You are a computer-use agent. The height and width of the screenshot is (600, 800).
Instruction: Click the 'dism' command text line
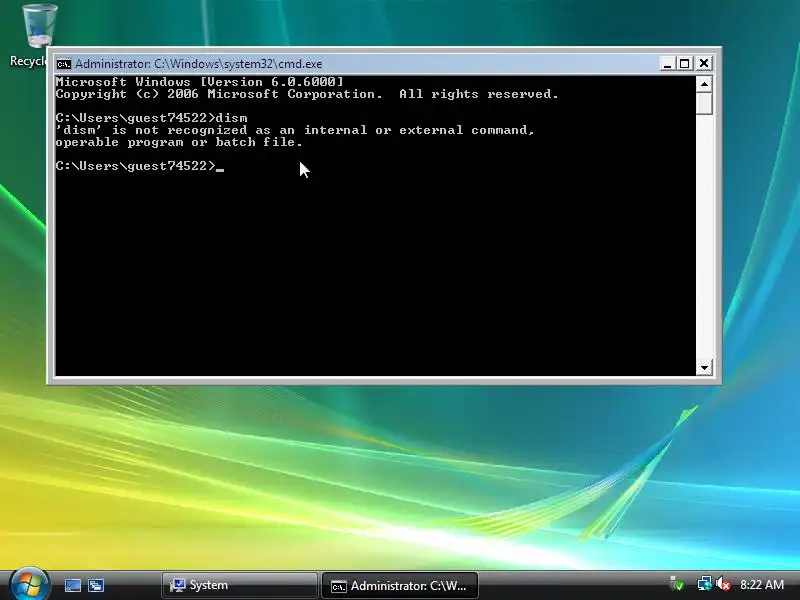[152, 118]
